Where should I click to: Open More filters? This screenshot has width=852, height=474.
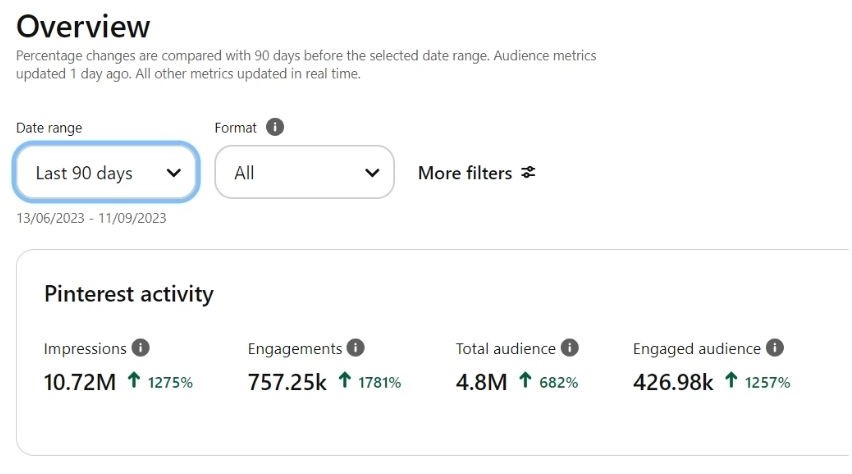click(x=477, y=173)
